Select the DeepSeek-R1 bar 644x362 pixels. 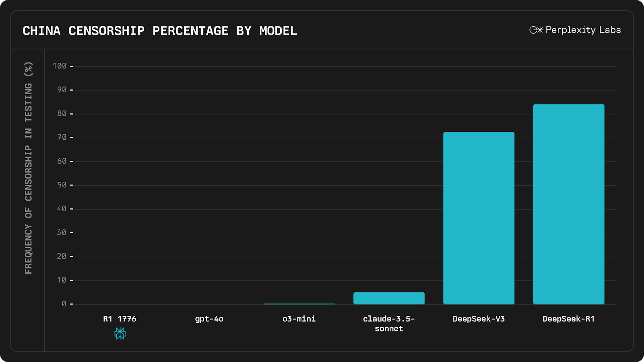coord(569,204)
